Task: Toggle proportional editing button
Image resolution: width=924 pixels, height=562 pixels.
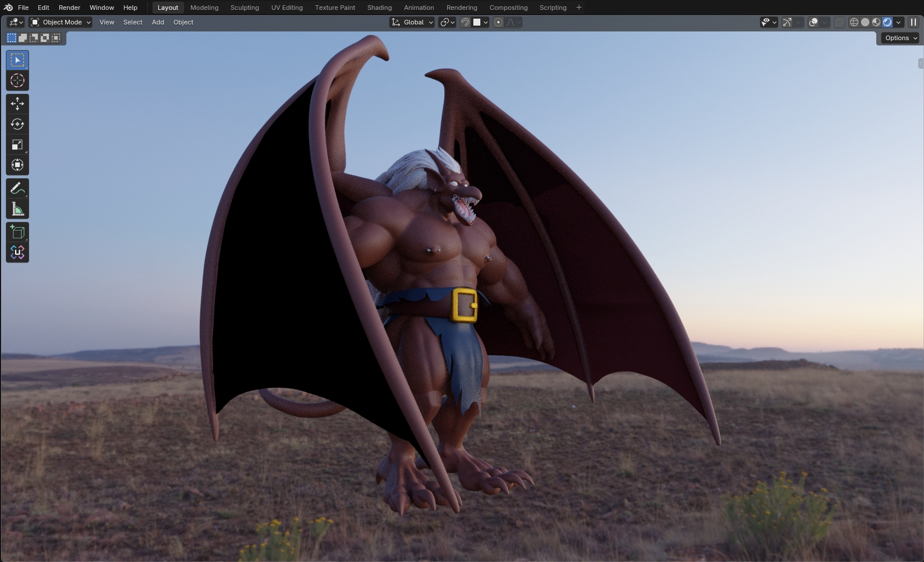Action: [498, 22]
